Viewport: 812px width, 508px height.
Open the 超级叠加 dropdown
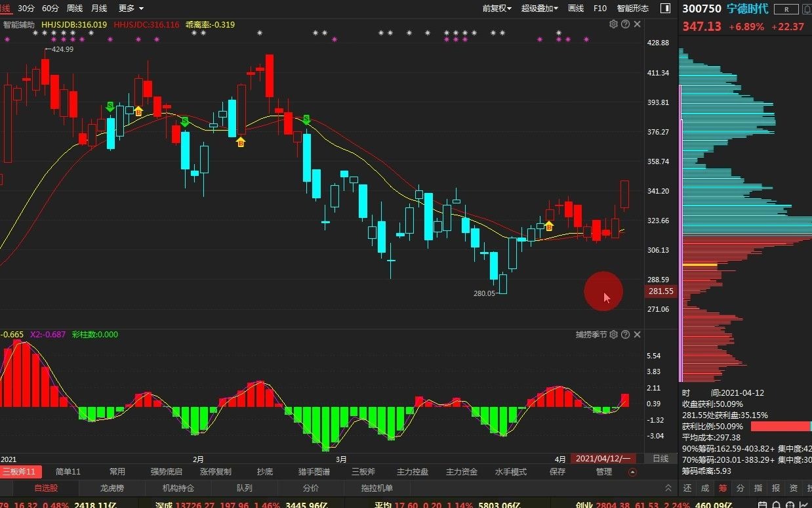[x=539, y=9]
